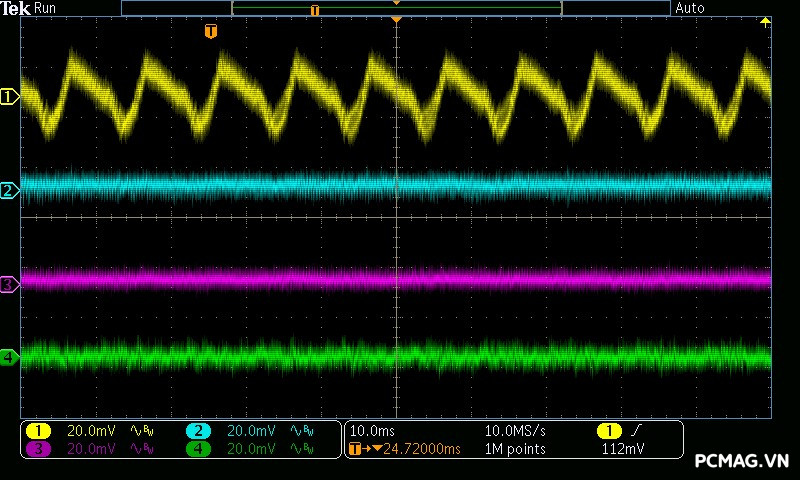This screenshot has width=800, height=480.
Task: Toggle the channel 2 cyan badge in readout
Action: coord(198,431)
